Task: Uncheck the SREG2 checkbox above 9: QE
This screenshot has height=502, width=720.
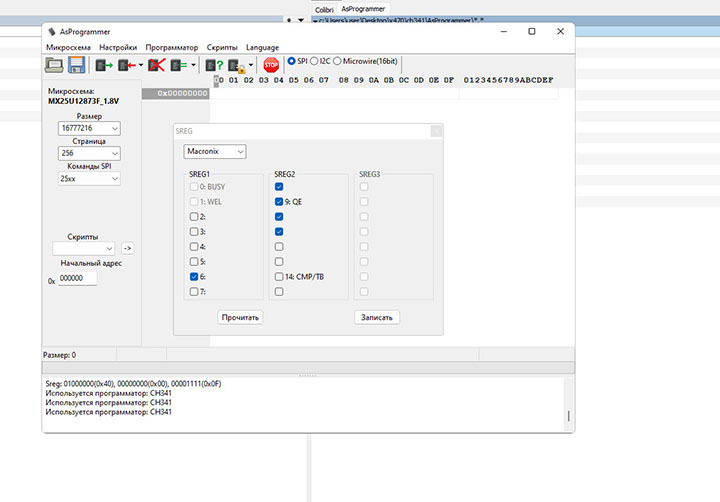Action: point(279,187)
